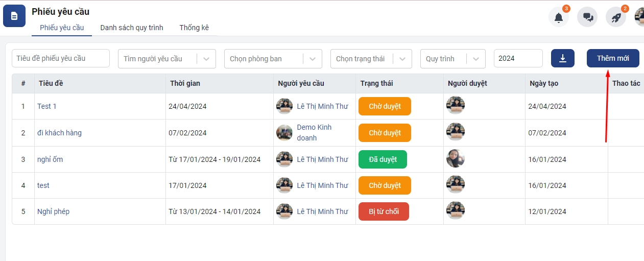
Task: Focus the Tiêu đề phiếu yêu cầu field
Action: tap(61, 58)
